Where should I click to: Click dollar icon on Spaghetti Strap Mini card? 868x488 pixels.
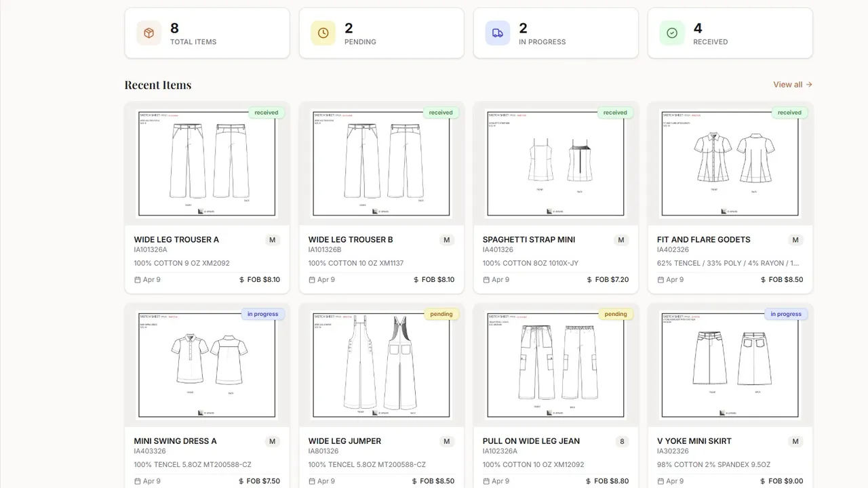589,279
